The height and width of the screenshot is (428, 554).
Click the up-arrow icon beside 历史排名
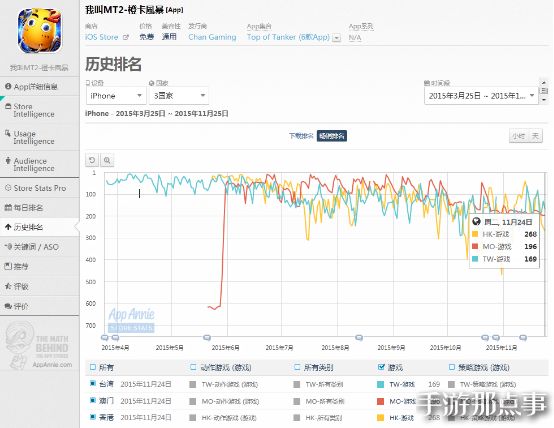point(8,227)
